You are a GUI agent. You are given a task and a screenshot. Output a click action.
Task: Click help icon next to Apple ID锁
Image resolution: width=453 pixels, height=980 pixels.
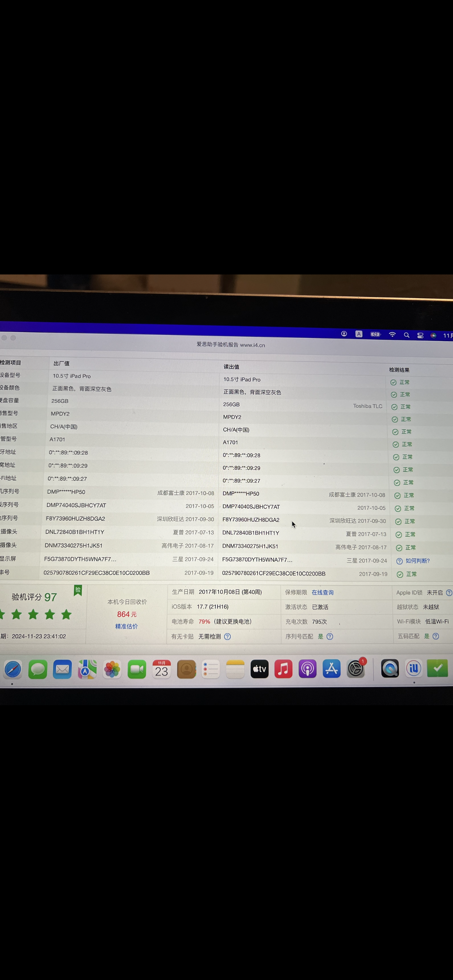[x=449, y=593]
